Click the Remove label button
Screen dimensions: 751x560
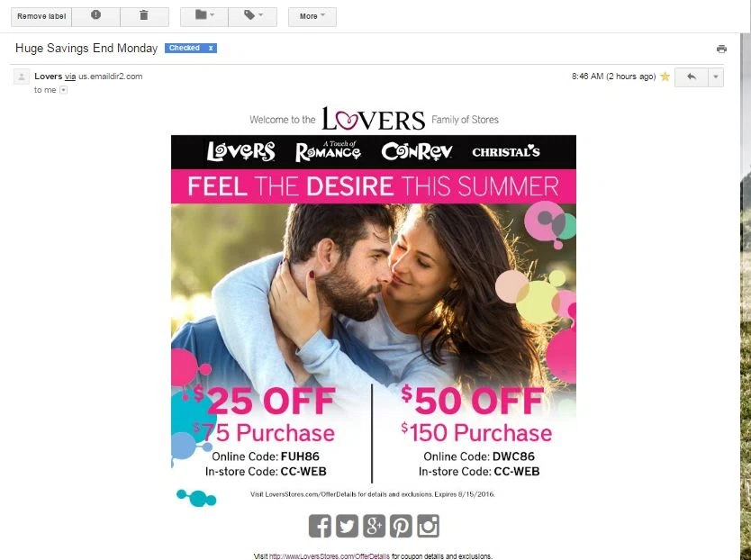[41, 16]
